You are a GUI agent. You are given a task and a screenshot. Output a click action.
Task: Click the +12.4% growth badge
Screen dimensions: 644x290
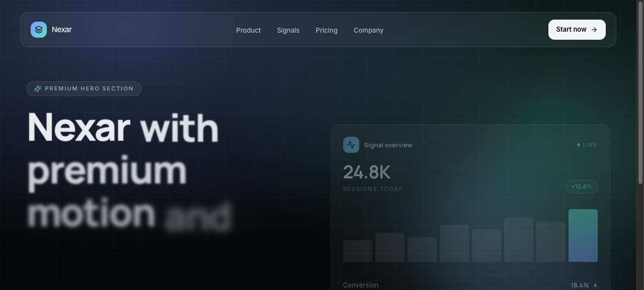(x=582, y=186)
